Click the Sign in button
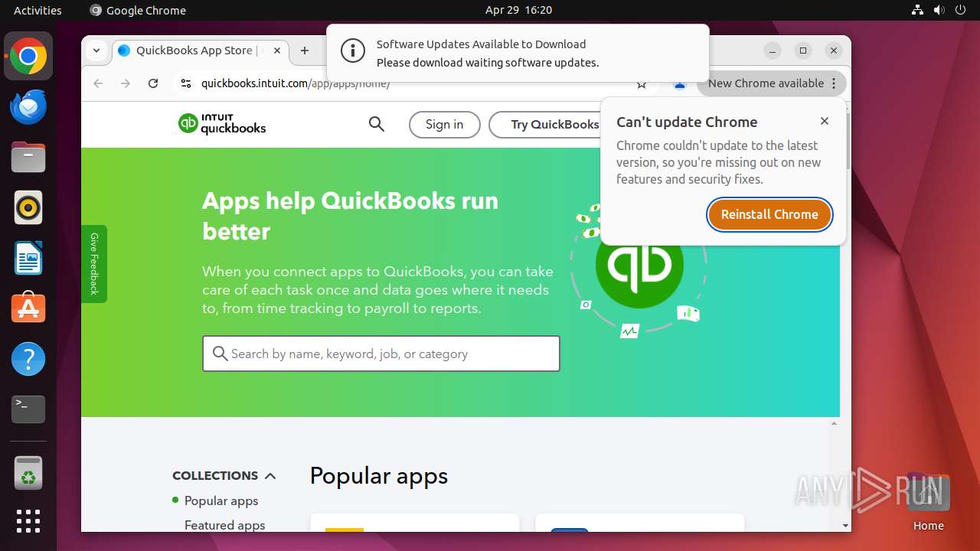The width and height of the screenshot is (980, 551). [445, 125]
